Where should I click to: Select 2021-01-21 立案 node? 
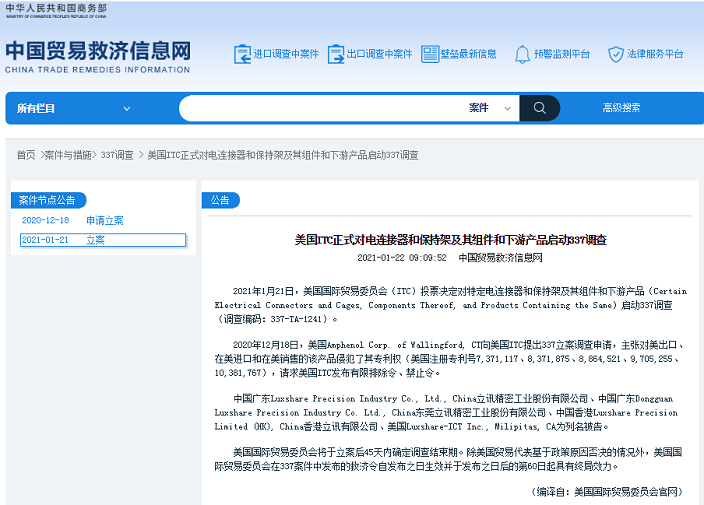(103, 240)
